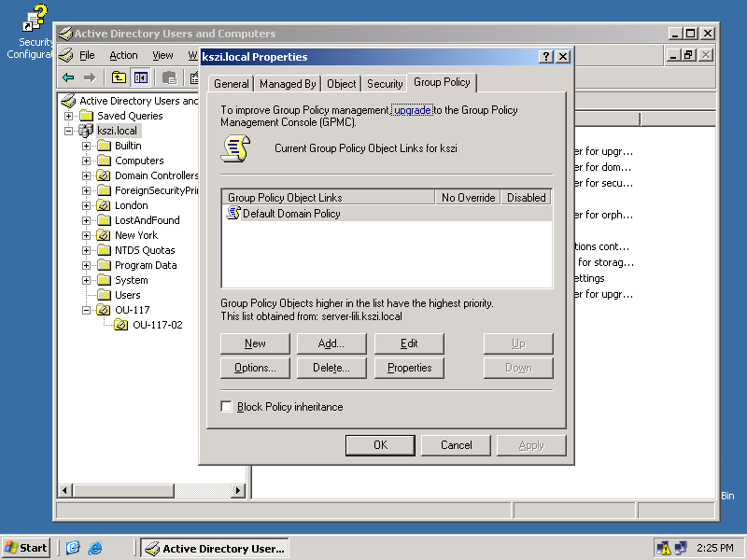Click the Edit button

click(409, 343)
